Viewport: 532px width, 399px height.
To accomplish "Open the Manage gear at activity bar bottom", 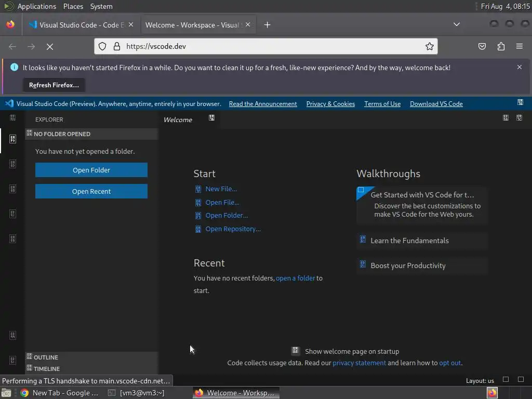I will (x=12, y=360).
